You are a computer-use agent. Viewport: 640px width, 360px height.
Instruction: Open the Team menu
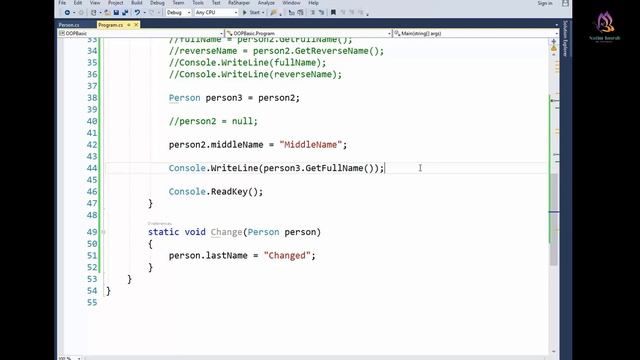[178, 3]
